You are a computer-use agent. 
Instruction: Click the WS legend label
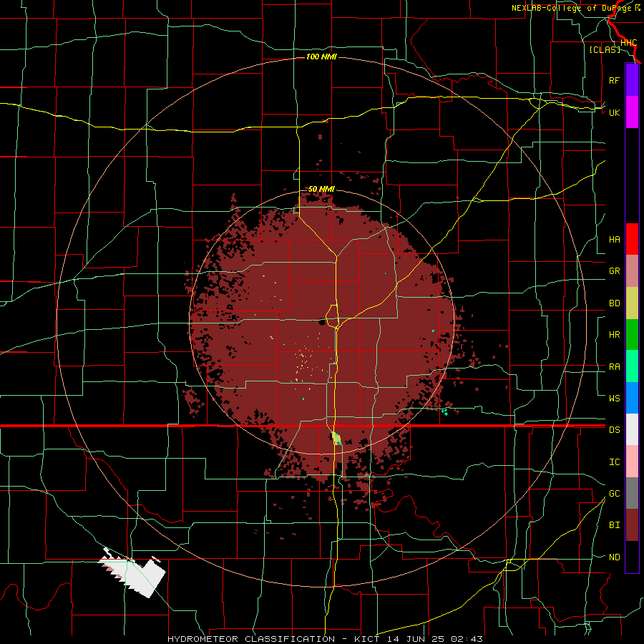click(x=614, y=399)
